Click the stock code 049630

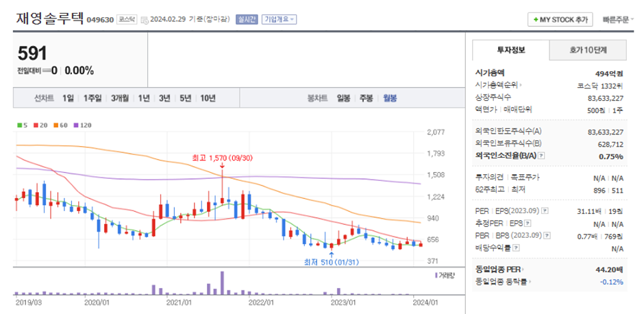pos(100,20)
